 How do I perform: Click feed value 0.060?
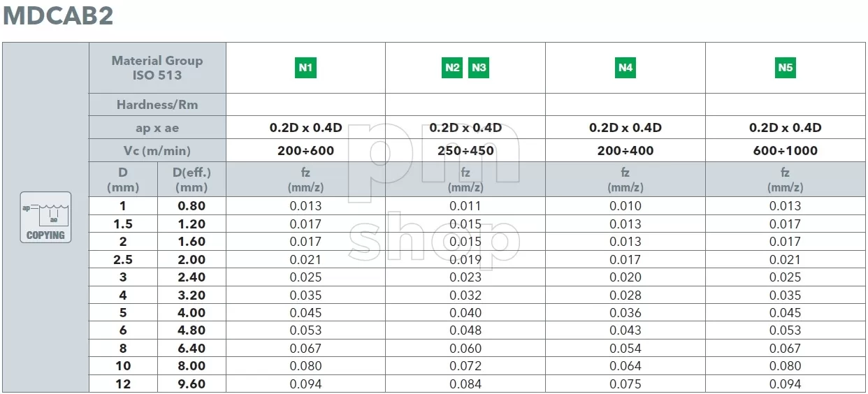point(465,349)
